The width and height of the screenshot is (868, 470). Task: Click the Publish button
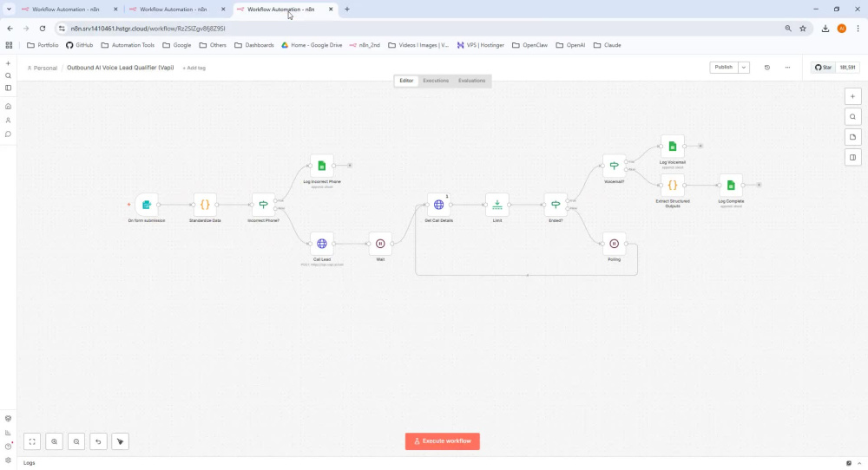coord(724,68)
